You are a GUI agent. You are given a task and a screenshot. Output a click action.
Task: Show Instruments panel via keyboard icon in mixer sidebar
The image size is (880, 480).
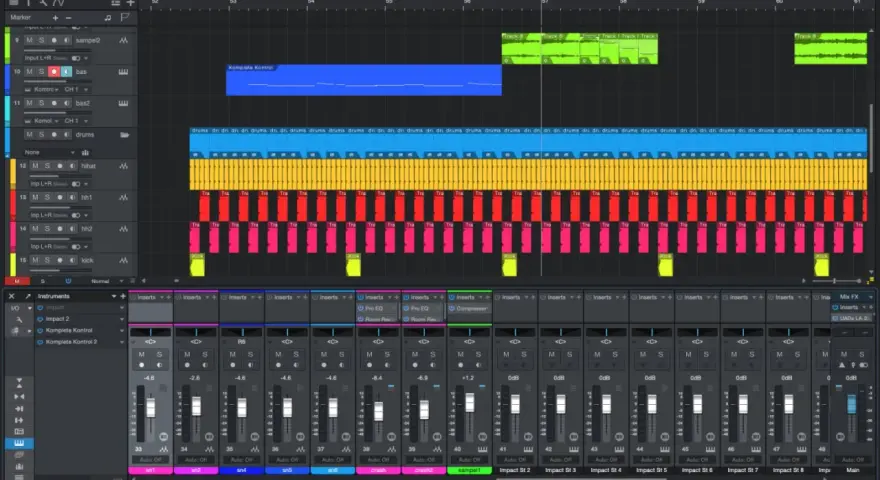[x=19, y=444]
